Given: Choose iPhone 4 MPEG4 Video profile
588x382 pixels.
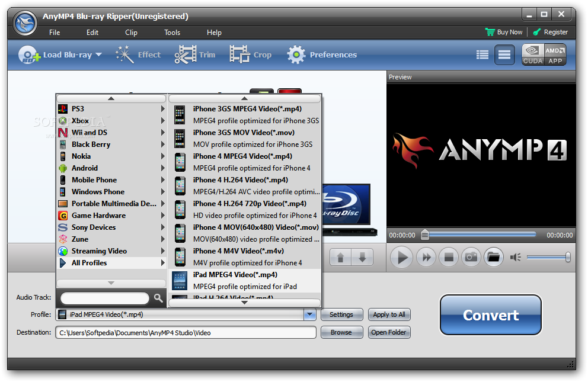Looking at the screenshot, I should coord(245,162).
